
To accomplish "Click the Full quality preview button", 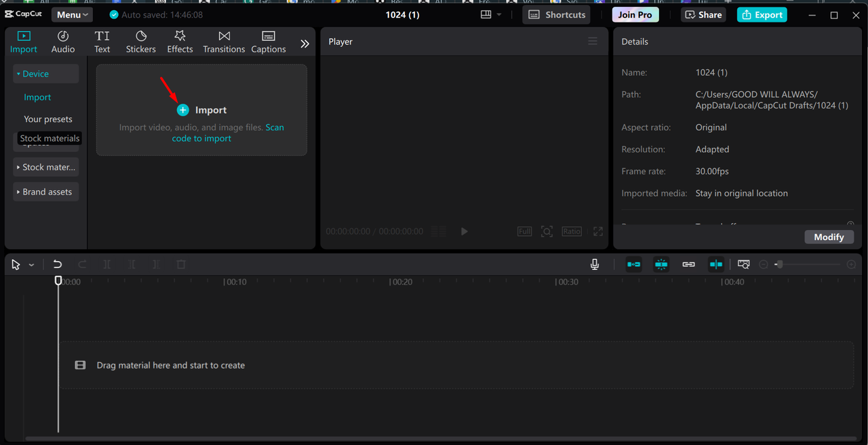I will pos(525,231).
